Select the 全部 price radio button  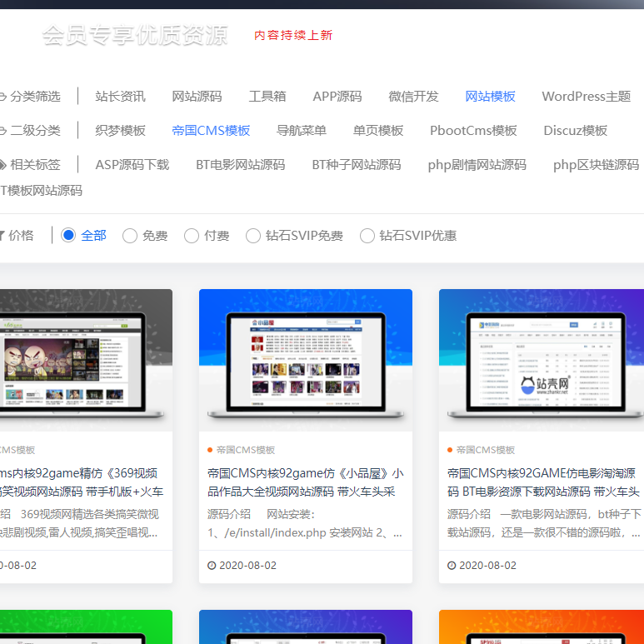pos(68,235)
